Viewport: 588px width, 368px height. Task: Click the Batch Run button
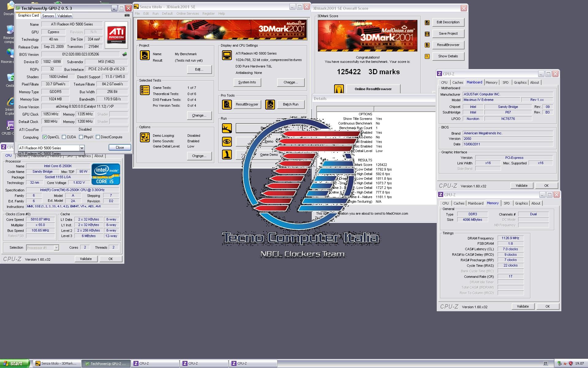[x=291, y=104]
